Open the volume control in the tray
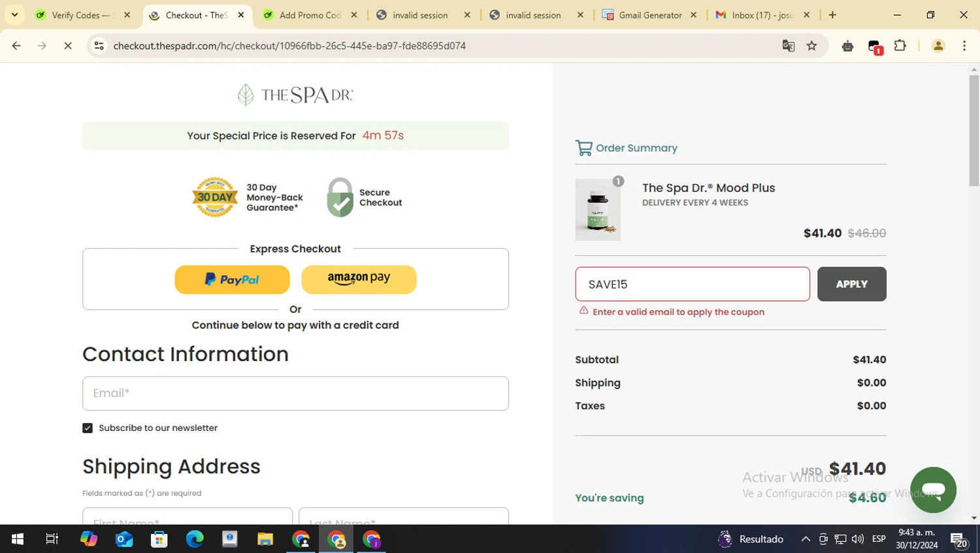The width and height of the screenshot is (980, 553). coord(858,539)
